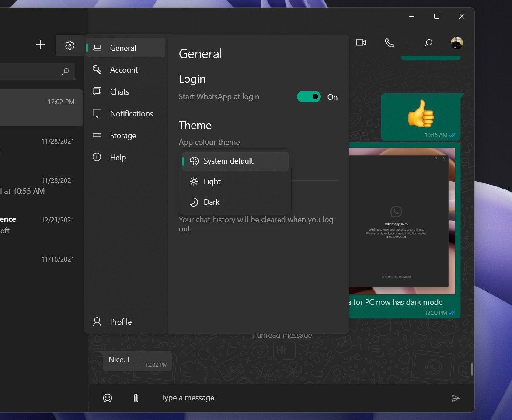Image resolution: width=512 pixels, height=420 pixels.
Task: Open General settings tab
Action: pos(126,48)
